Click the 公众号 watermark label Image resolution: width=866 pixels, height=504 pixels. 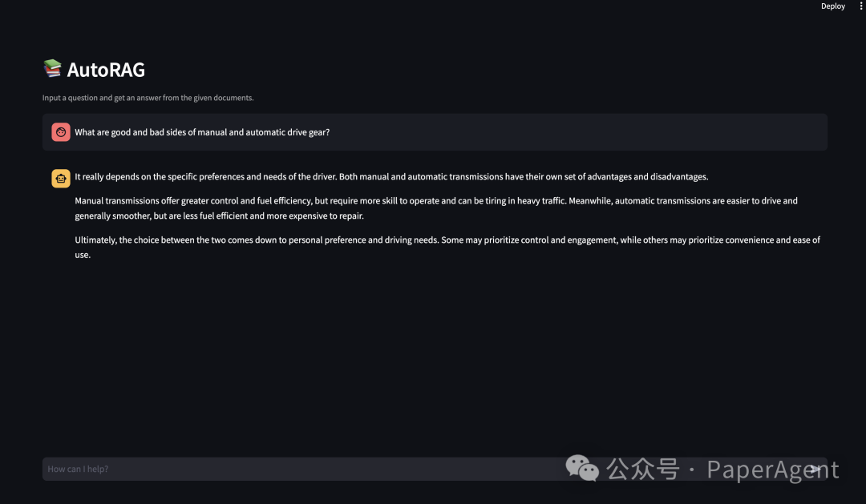coord(642,470)
